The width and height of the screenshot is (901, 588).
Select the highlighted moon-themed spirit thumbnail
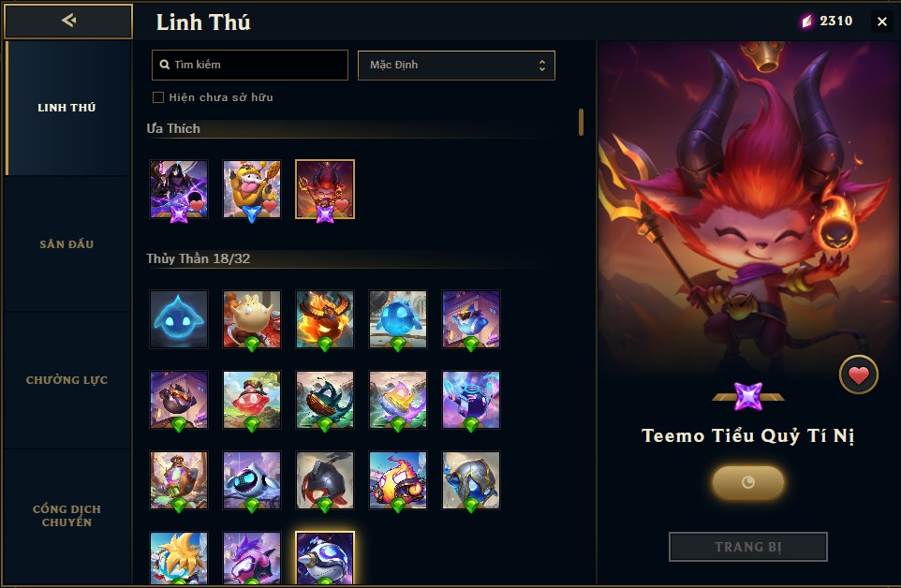click(325, 558)
